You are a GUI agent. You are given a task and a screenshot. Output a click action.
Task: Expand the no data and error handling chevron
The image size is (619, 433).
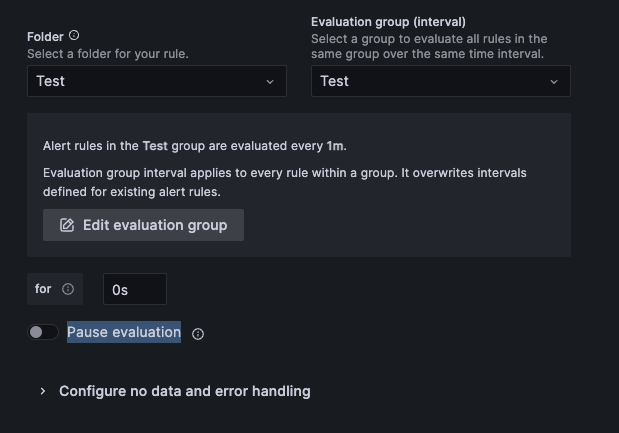(x=43, y=391)
